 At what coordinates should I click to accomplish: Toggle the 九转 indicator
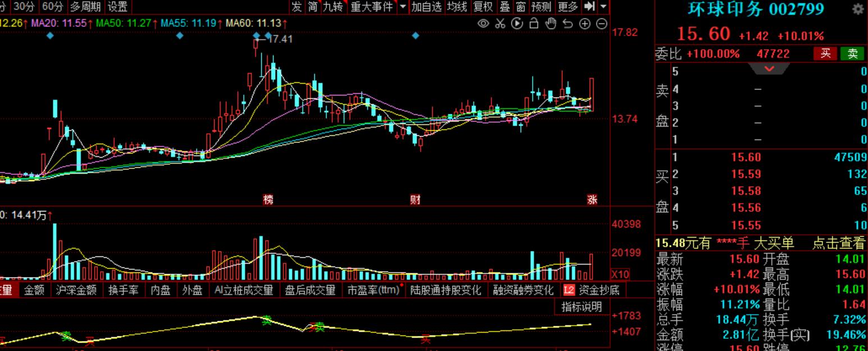332,7
